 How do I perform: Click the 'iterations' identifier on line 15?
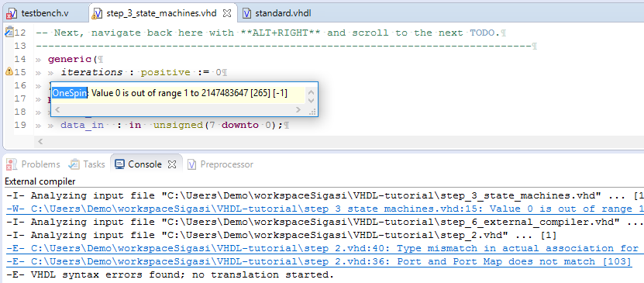point(91,72)
